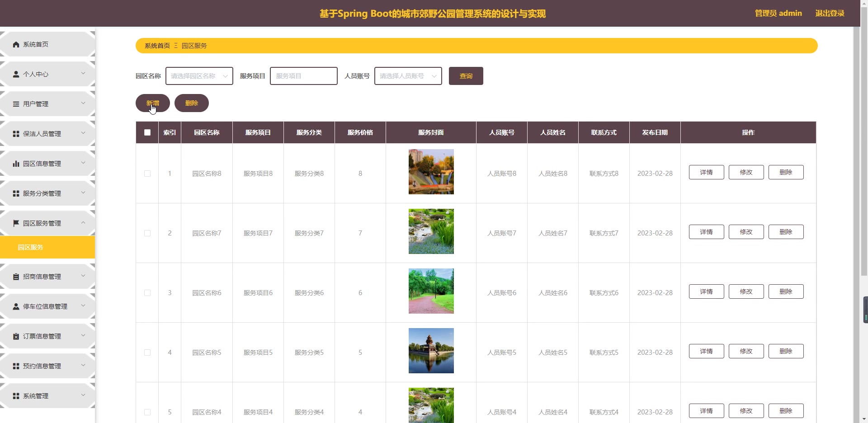Click the pagoda cover thumbnail in row 4
Viewport: 868px width, 423px height.
point(431,351)
